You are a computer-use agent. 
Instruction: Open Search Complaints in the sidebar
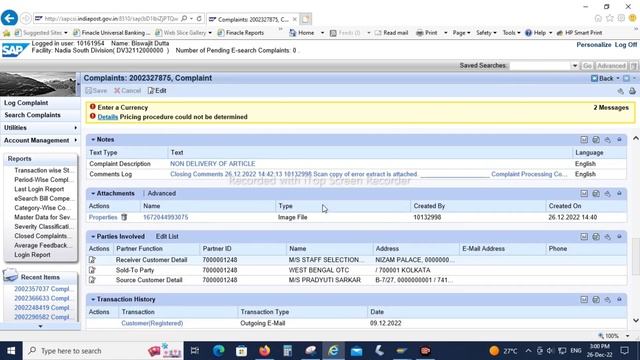pos(32,115)
